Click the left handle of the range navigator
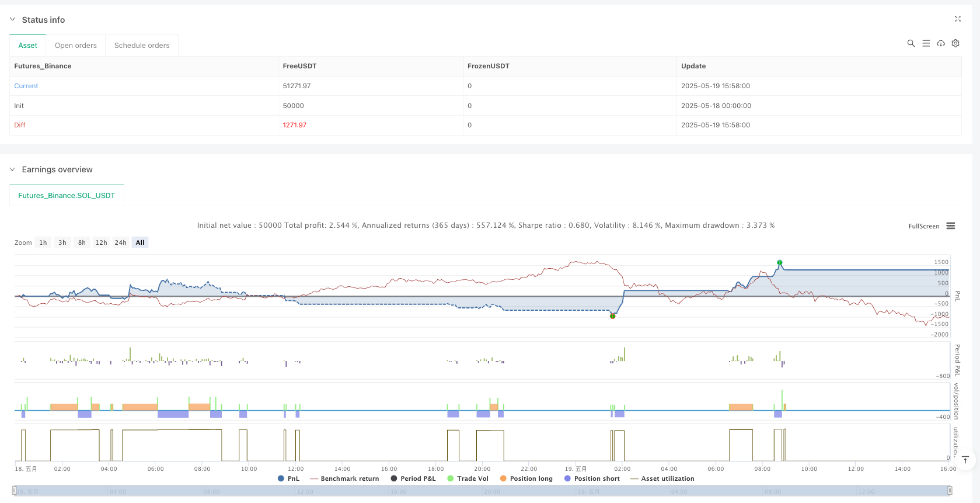 click(15, 491)
